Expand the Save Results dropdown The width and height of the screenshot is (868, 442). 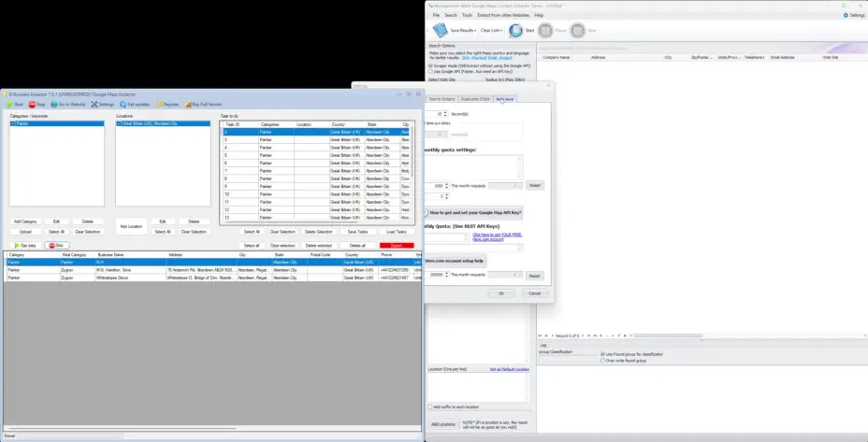point(474,31)
